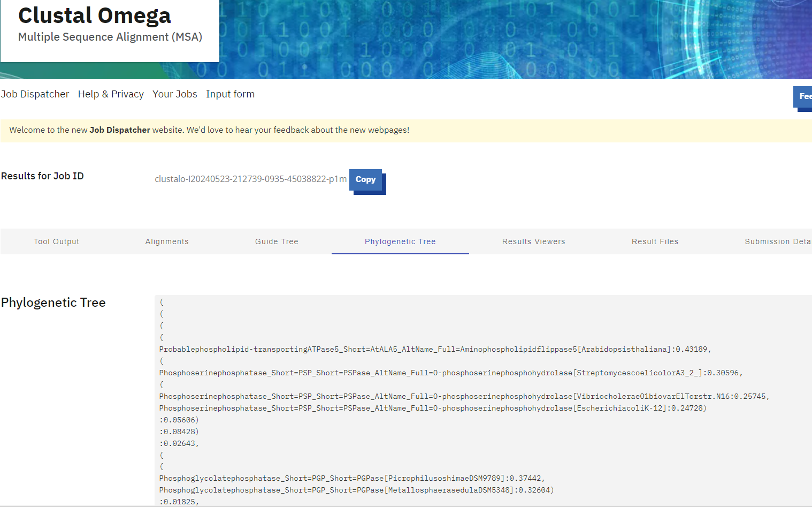
Task: Click the StreptomycescoelicolorA3_2_ phosphoserine line
Action: pos(451,373)
